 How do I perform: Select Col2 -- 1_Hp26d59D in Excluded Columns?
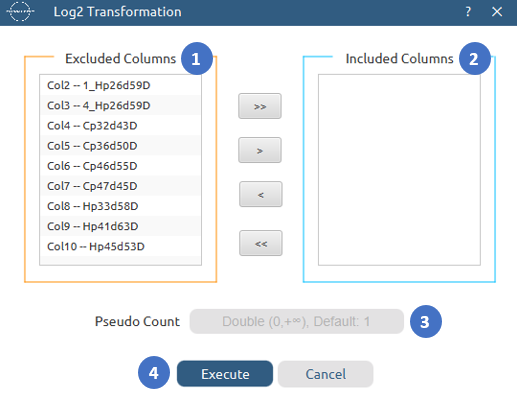(x=120, y=85)
